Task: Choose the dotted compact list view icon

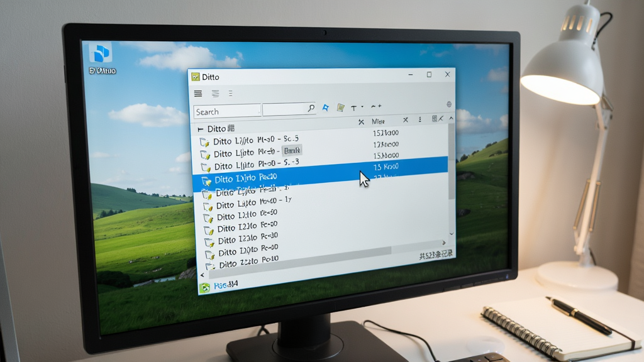Action: tap(230, 94)
